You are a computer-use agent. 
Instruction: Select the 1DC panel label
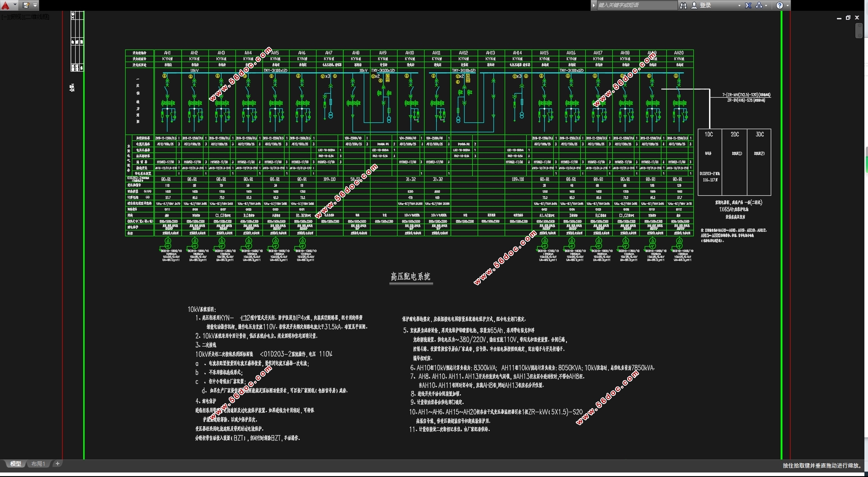click(709, 135)
